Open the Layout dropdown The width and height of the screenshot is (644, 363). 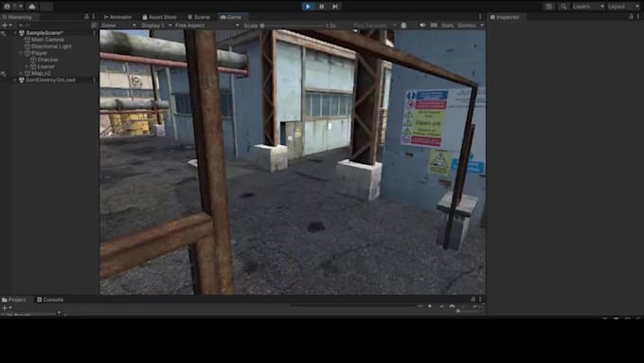623,7
